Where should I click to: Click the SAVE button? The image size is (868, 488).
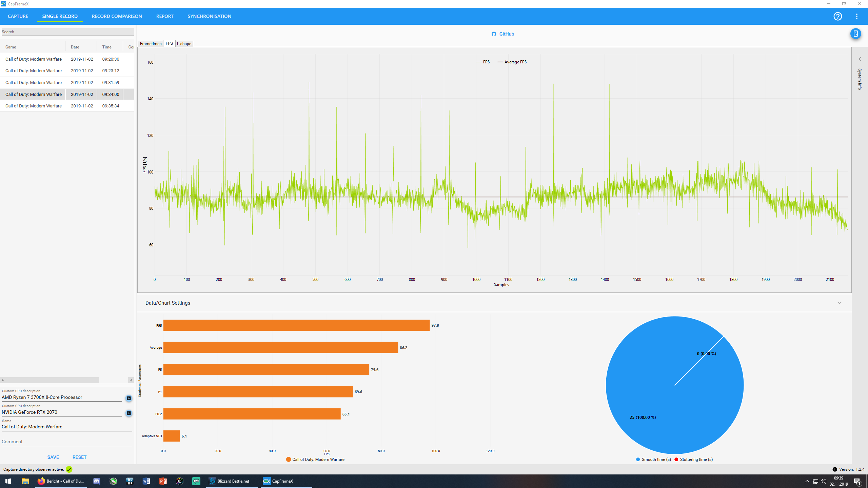[x=53, y=457]
